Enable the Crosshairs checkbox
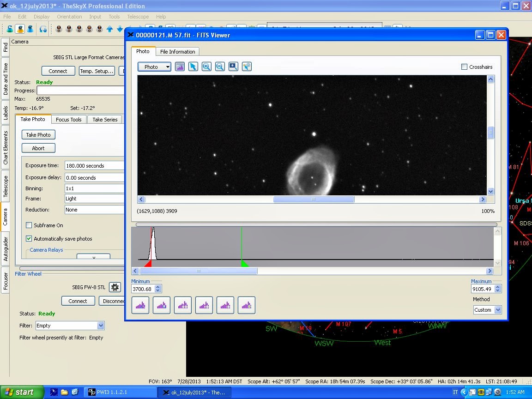The image size is (532, 399). [x=465, y=67]
